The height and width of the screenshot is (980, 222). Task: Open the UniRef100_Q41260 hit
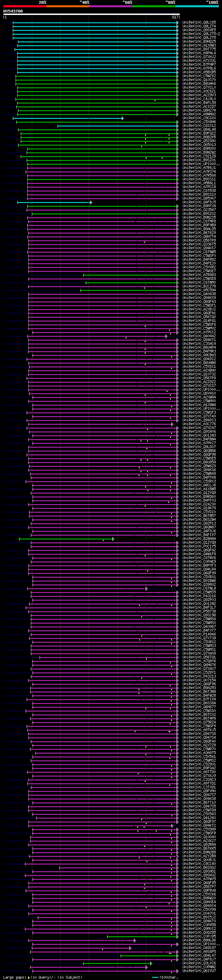[199, 818]
